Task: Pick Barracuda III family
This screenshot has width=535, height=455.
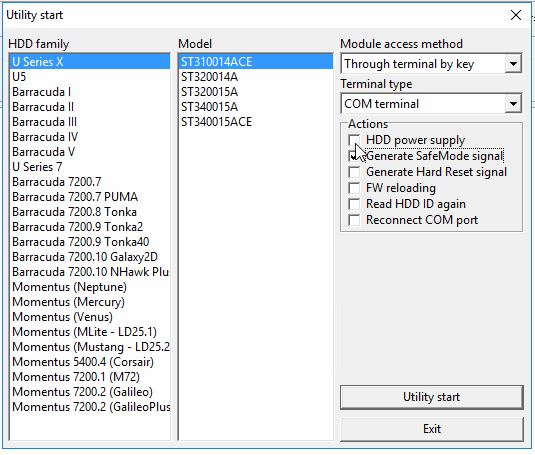Action: click(x=90, y=122)
